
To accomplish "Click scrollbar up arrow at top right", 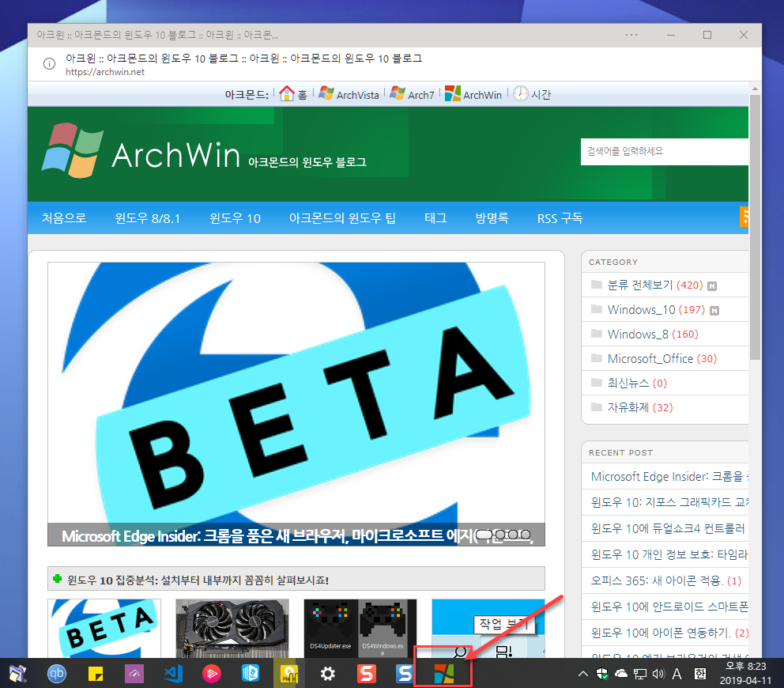I will click(755, 89).
